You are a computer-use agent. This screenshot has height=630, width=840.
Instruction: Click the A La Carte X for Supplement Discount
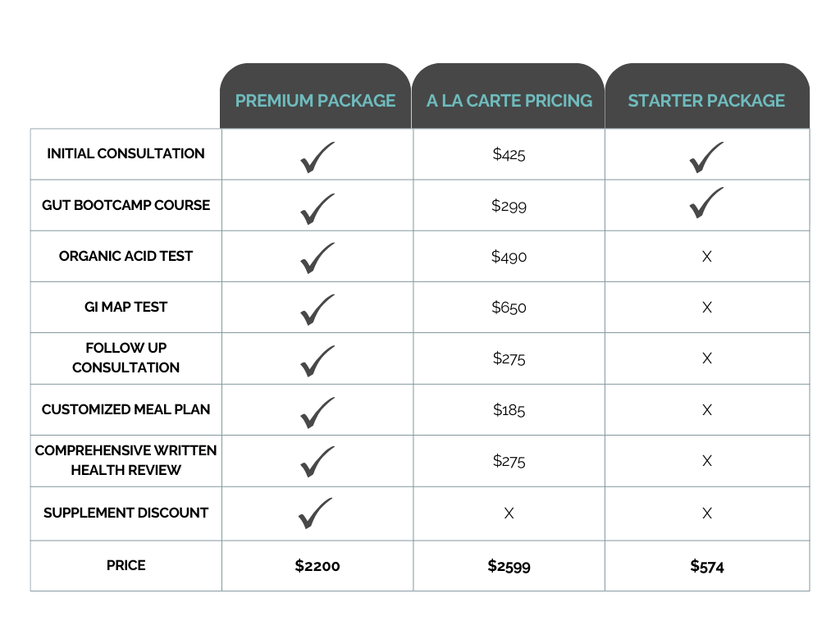(509, 514)
